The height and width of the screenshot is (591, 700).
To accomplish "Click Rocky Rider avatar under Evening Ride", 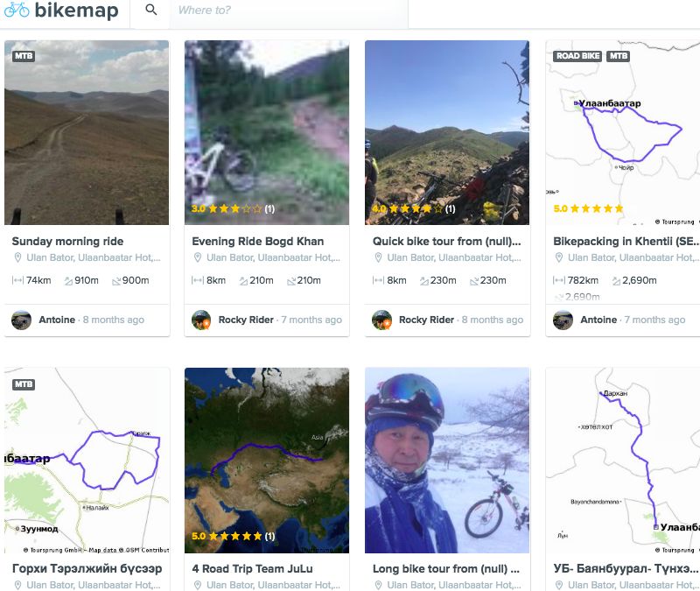I will 201,320.
